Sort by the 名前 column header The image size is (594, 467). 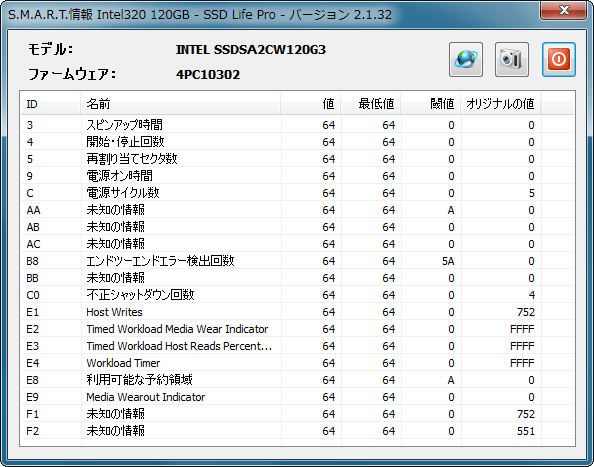[x=180, y=103]
